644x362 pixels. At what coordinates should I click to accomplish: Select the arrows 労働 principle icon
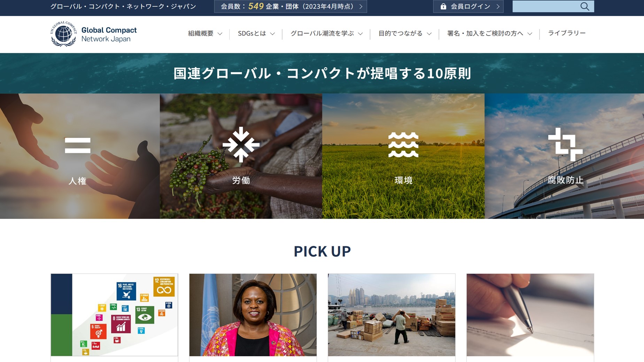241,144
